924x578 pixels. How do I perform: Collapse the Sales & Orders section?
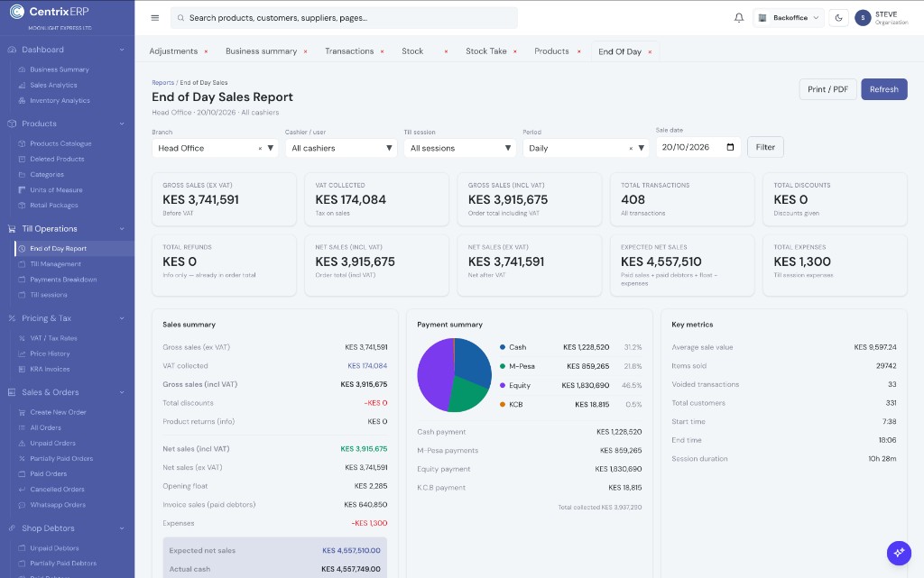(x=122, y=392)
